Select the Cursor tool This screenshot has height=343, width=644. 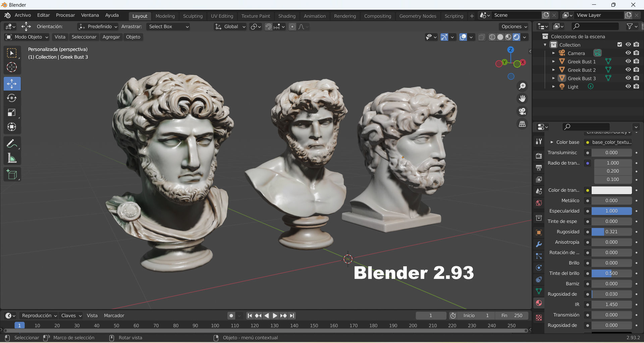click(x=12, y=67)
